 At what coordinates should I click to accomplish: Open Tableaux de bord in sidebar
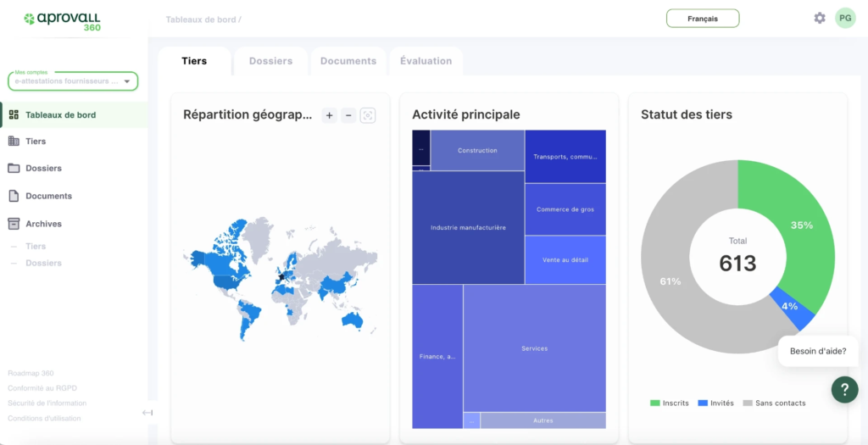tap(75, 115)
